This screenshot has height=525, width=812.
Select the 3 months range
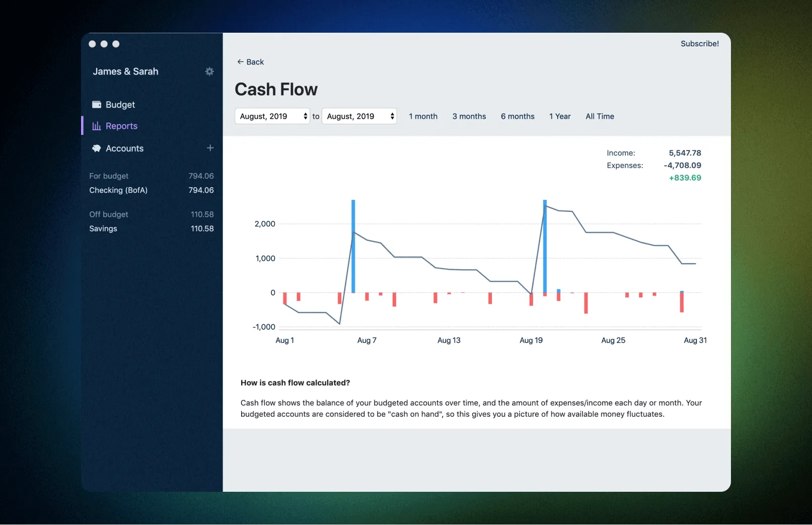point(469,116)
